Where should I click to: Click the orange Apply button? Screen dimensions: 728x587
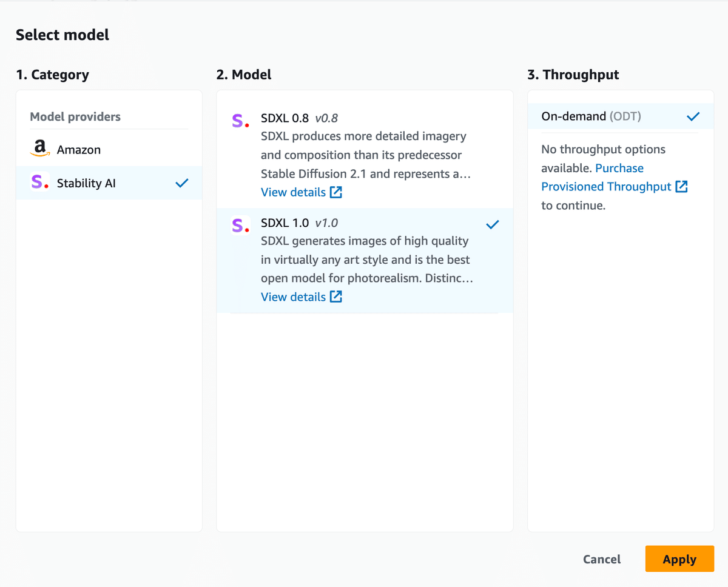(679, 559)
